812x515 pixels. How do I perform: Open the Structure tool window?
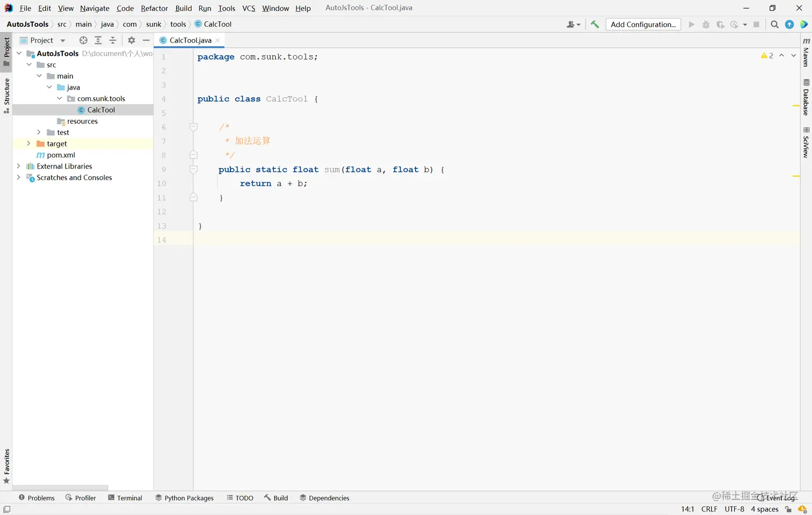point(6,96)
